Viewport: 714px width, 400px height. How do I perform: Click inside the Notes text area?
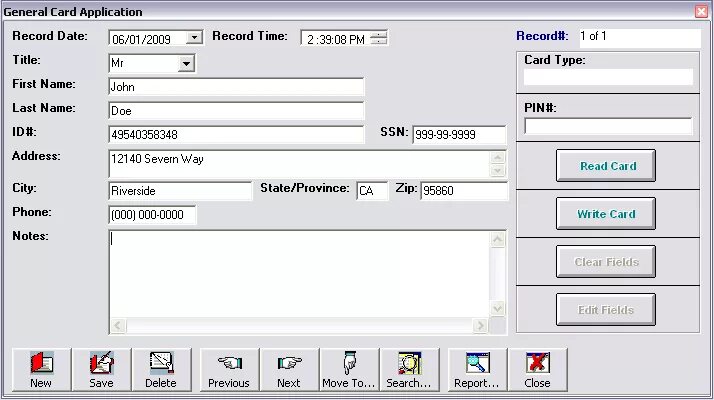point(299,274)
